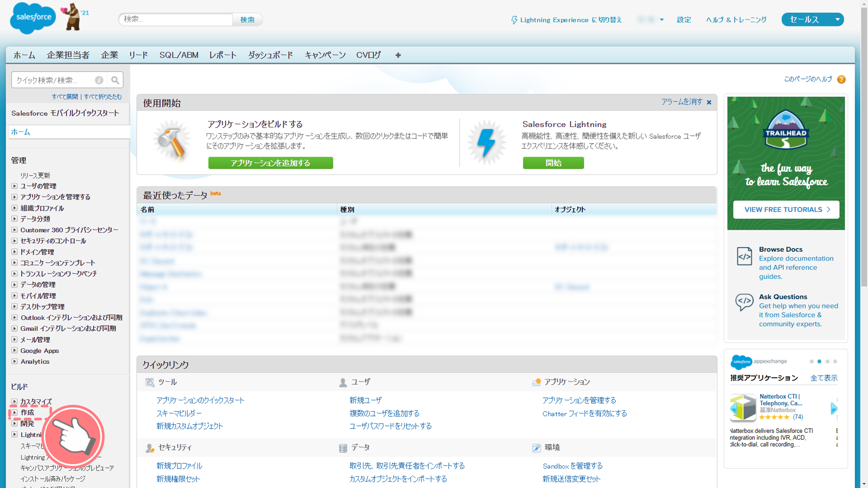Click the quick find magnifier icon
This screenshot has height=488, width=868.
pos(115,80)
